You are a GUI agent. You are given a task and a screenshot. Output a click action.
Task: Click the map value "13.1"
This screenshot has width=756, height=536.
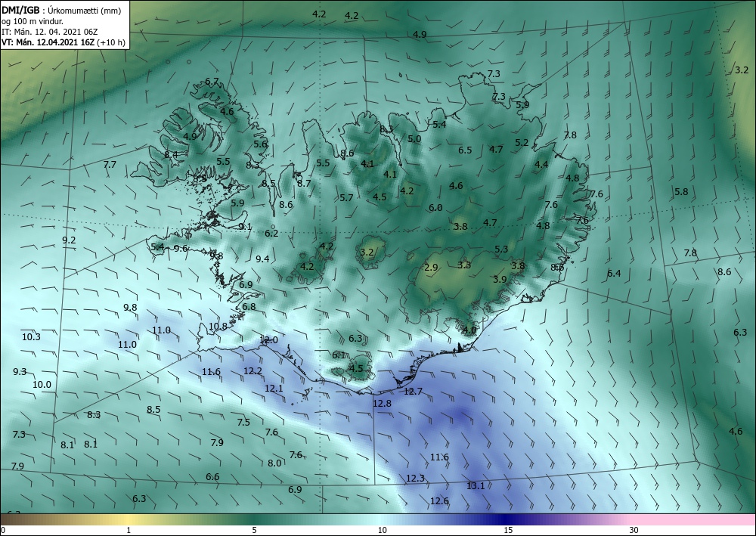(x=476, y=486)
